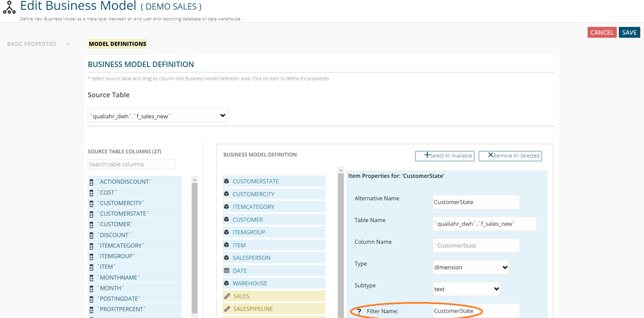644x318 pixels.
Task: Click the business model hierarchy icon
Action: (9, 7)
